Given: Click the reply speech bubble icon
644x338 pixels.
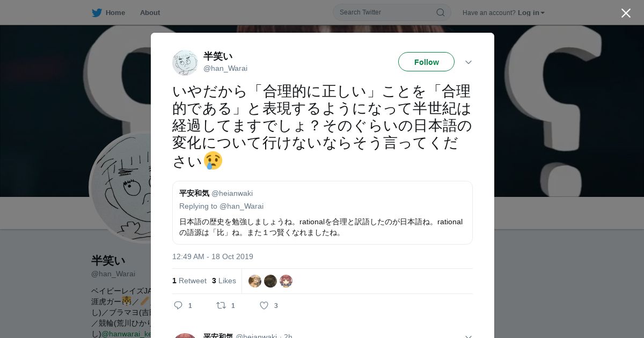Looking at the screenshot, I should pyautogui.click(x=178, y=305).
